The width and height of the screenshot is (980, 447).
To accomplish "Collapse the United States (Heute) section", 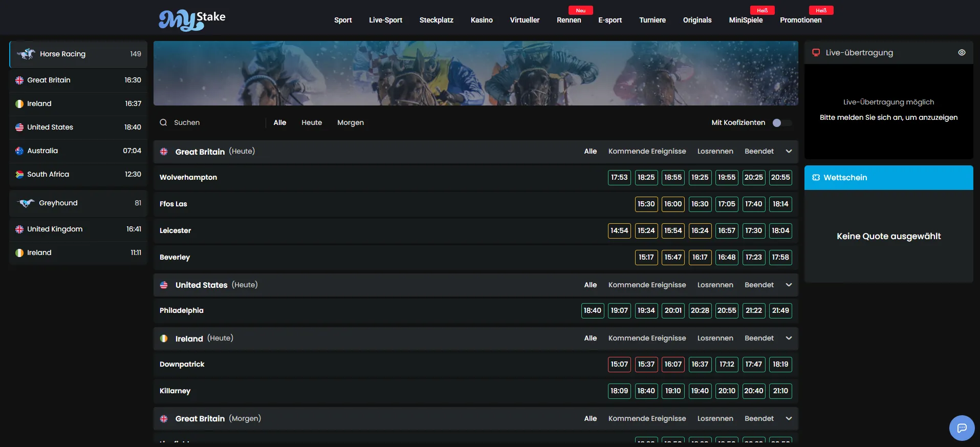I will click(789, 285).
